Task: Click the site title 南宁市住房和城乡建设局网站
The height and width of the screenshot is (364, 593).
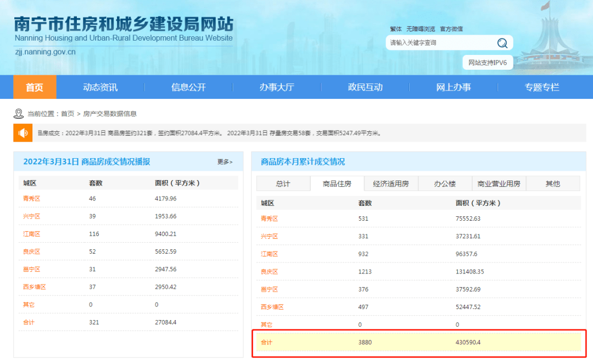Action: coord(124,24)
